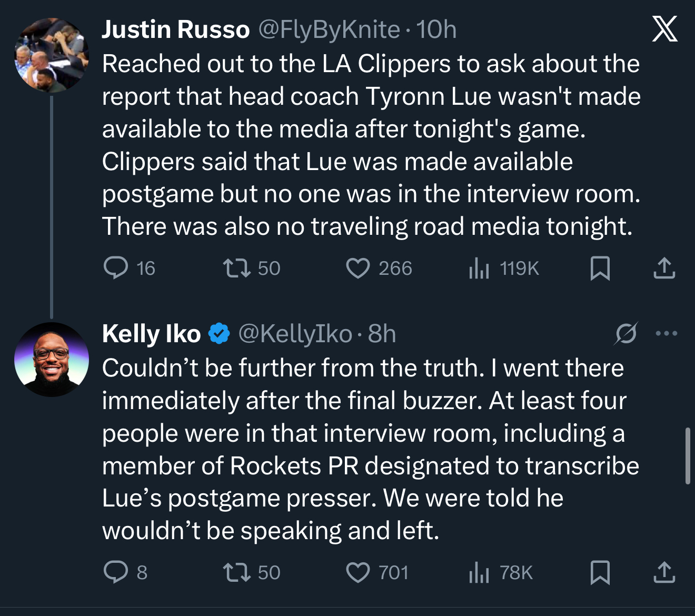695x616 pixels.
Task: Click the X logo in the corner
Action: 664,29
